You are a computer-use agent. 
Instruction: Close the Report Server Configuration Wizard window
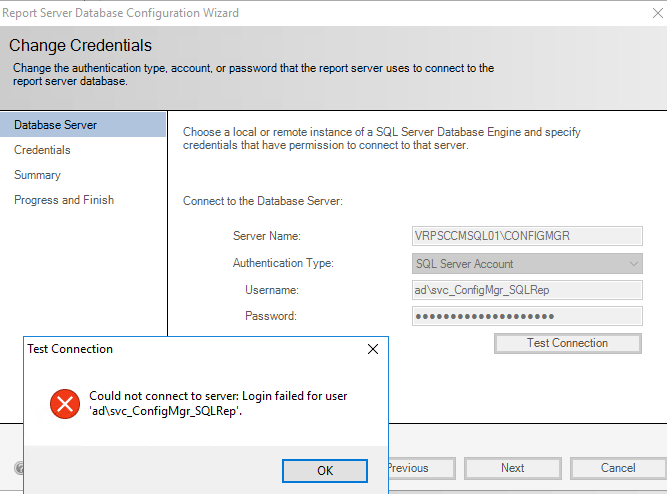click(658, 13)
